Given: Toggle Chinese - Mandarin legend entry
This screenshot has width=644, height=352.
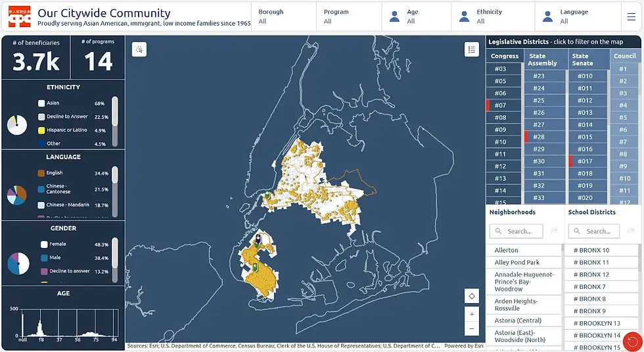Looking at the screenshot, I should pos(73,205).
